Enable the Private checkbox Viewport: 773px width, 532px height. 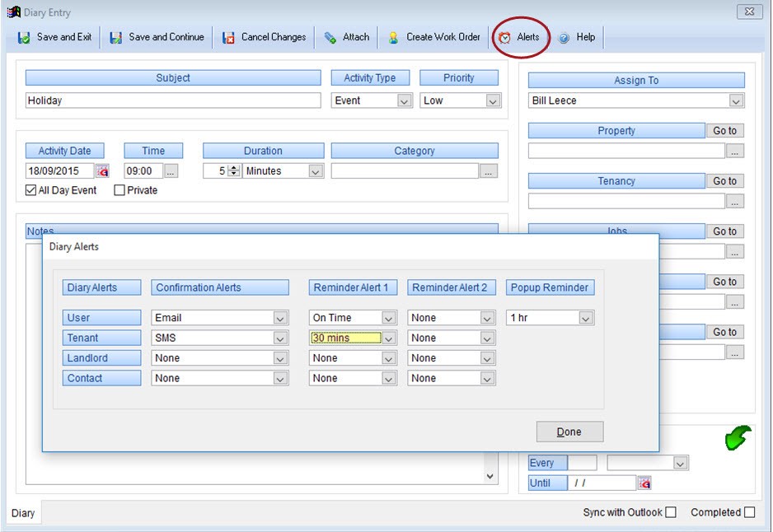pyautogui.click(x=119, y=190)
